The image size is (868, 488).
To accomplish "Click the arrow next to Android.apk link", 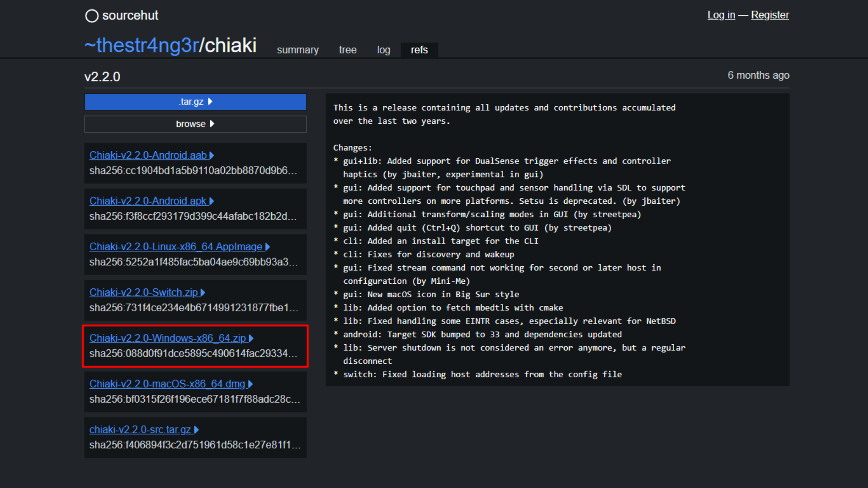I will [x=212, y=201].
